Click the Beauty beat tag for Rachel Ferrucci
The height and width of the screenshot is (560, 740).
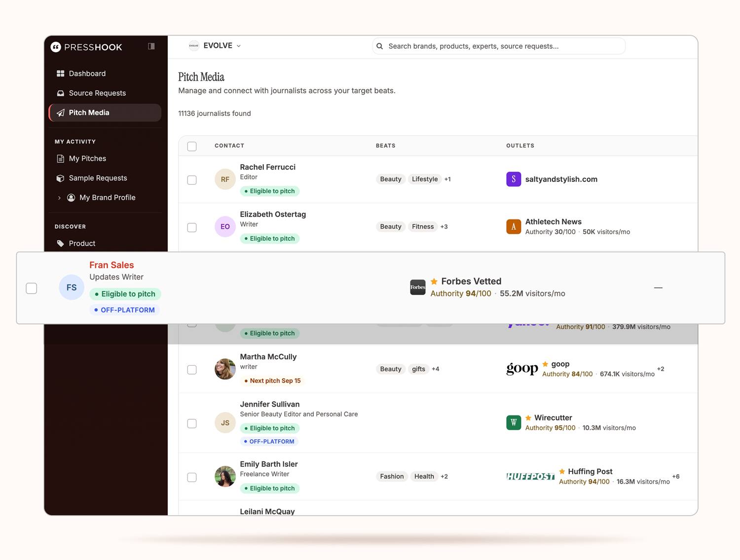click(391, 179)
